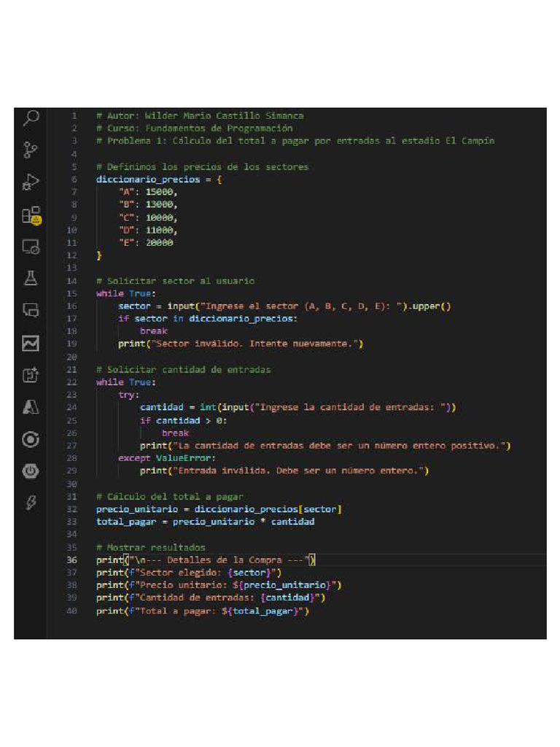Click the 'Total a pagar' print line
This screenshot has width=560, height=747.
[x=203, y=611]
